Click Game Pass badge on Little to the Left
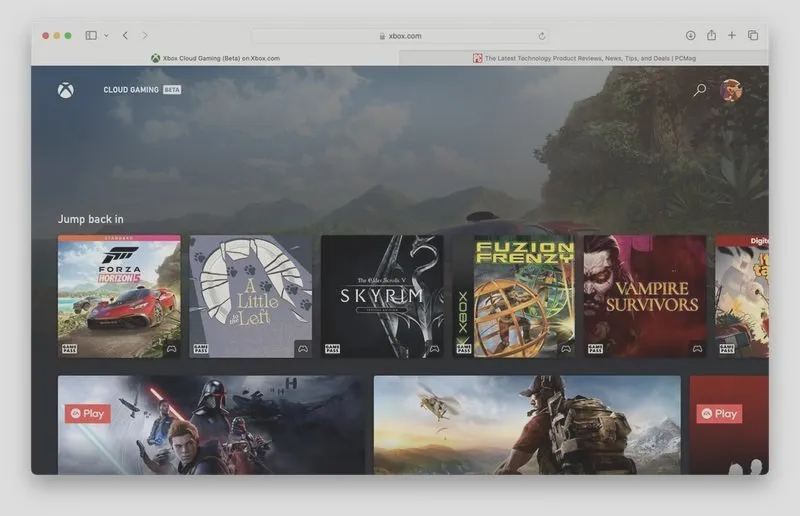Image resolution: width=800 pixels, height=516 pixels. pyautogui.click(x=201, y=349)
